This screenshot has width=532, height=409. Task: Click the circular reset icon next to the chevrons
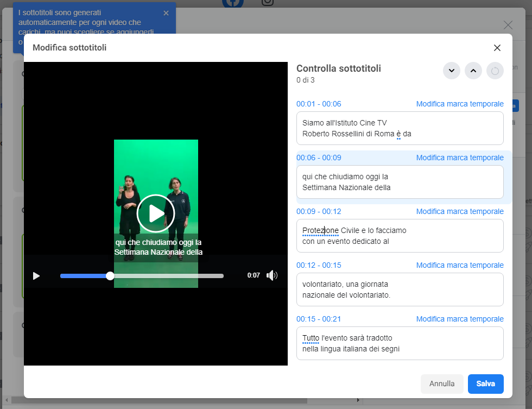[495, 71]
